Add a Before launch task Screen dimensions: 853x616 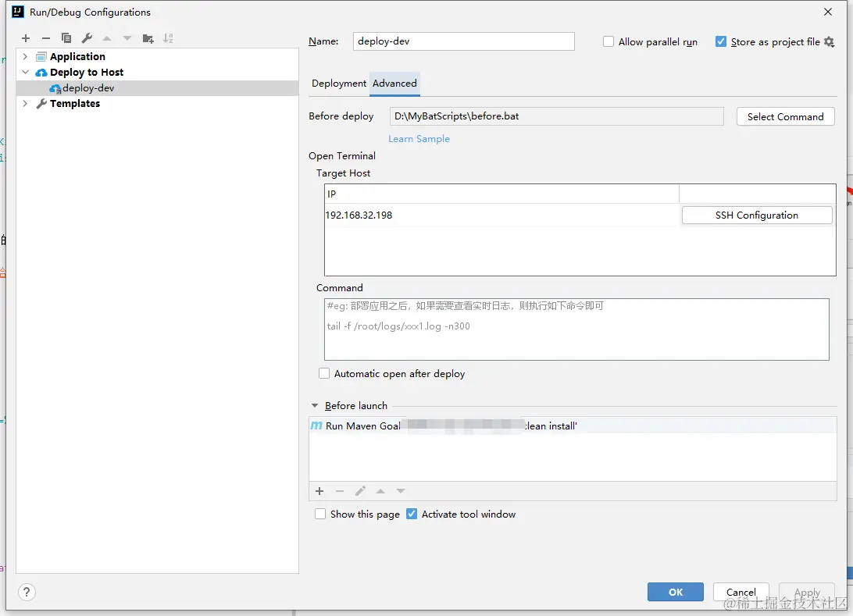click(x=319, y=491)
